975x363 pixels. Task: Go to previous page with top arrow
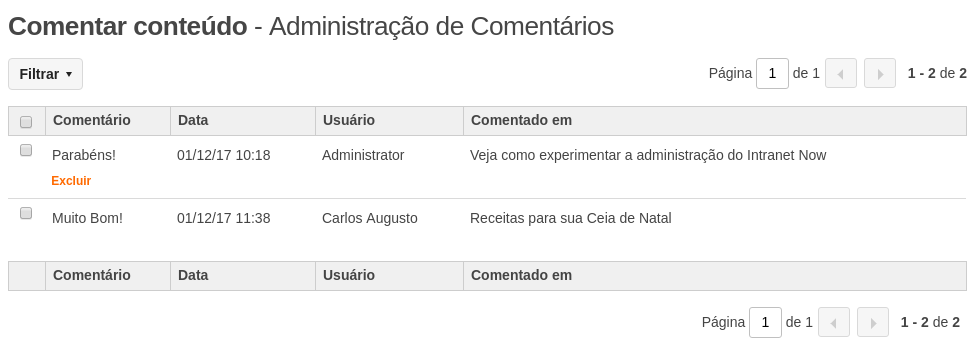841,73
